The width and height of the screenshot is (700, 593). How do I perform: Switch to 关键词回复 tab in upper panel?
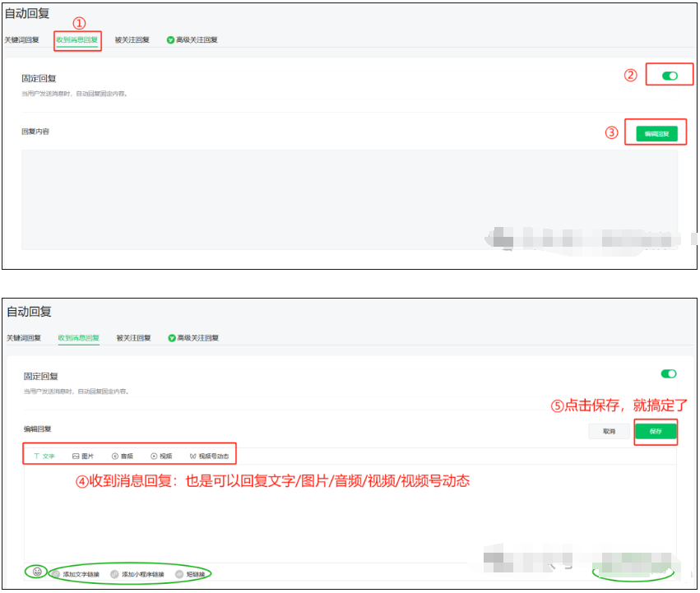[x=21, y=39]
